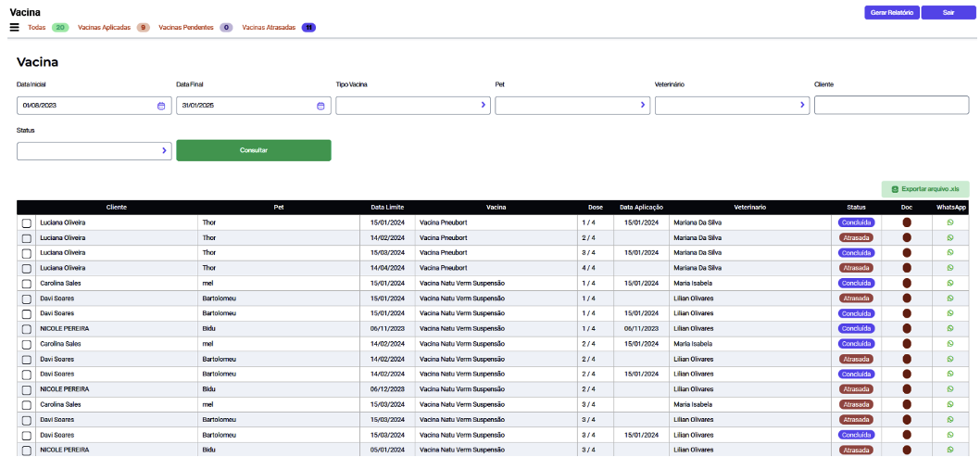
Task: Click calendar icon in Data Inicial field
Action: [161, 106]
